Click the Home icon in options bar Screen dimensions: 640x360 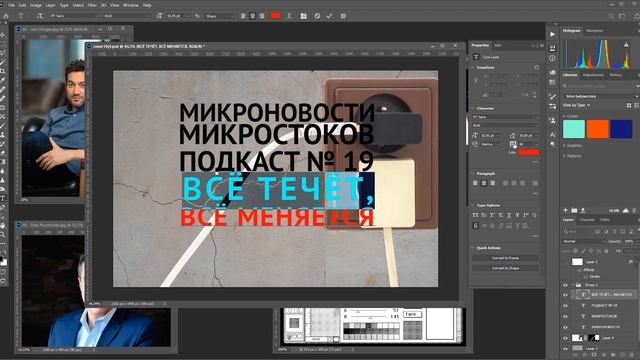[6, 16]
